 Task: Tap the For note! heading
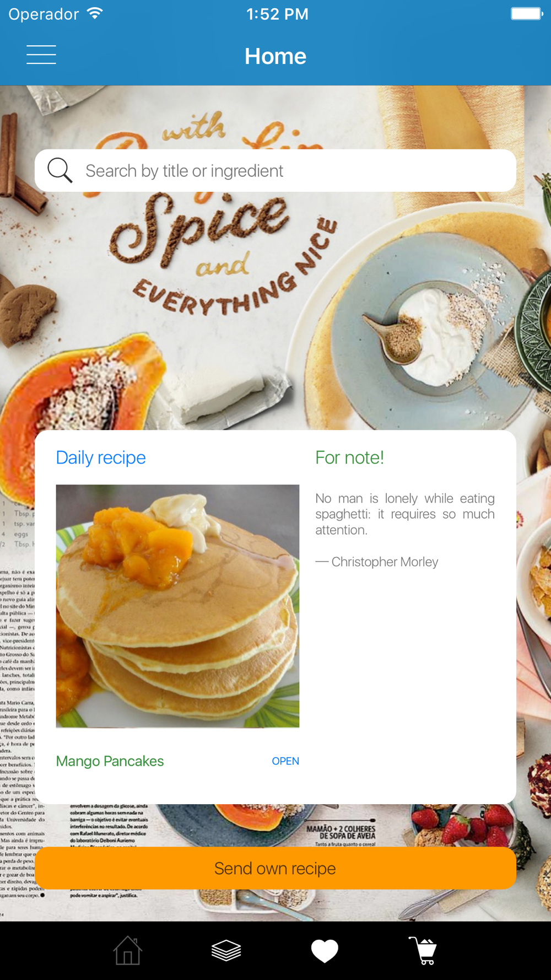tap(349, 457)
